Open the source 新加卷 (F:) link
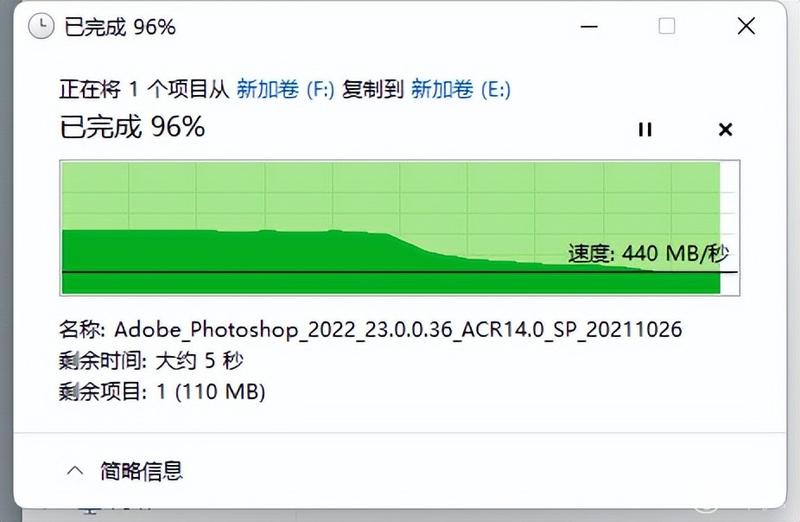800x522 pixels. (286, 89)
